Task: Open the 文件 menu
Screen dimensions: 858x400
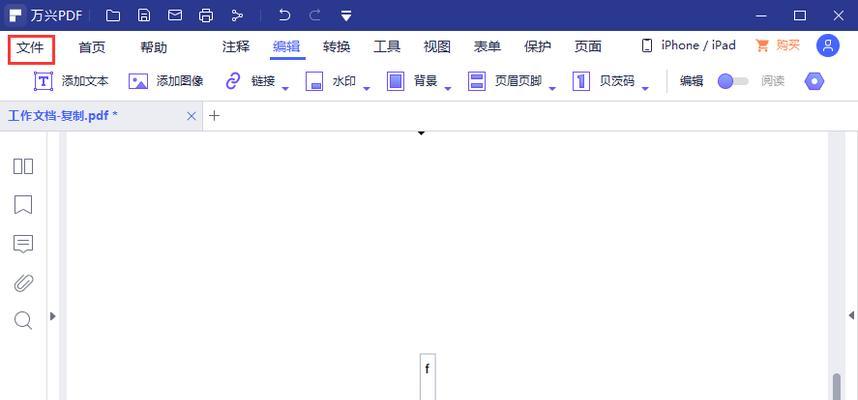Action: click(x=30, y=48)
